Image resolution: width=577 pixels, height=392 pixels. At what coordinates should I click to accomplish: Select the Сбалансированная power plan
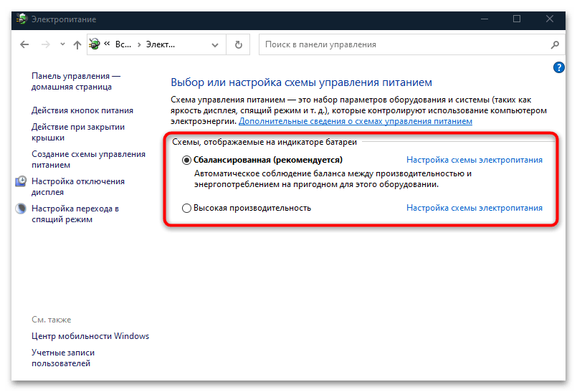(x=187, y=160)
